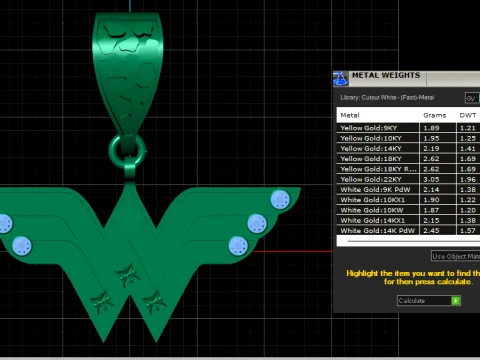Screen dimensions: 480x360
Task: Click grams value 2.45
Action: pos(431,231)
